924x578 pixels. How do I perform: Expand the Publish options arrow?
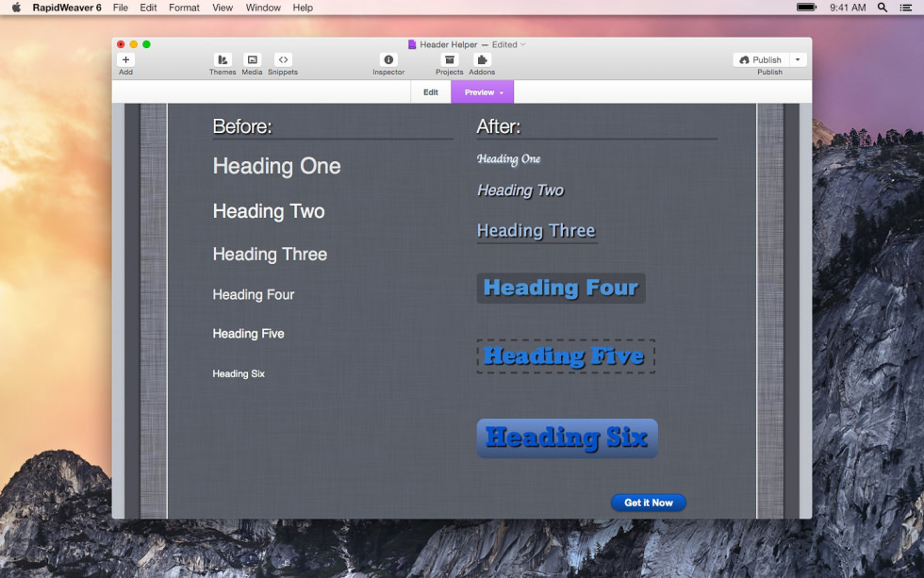[798, 59]
